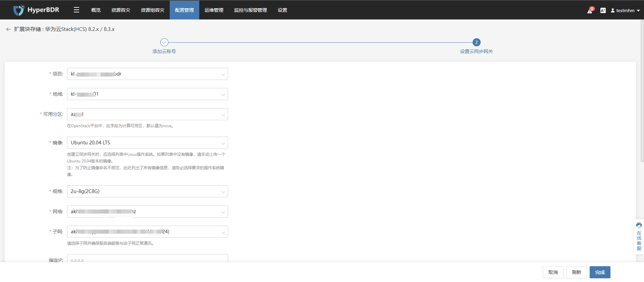Switch language with the translate icon

click(603, 10)
